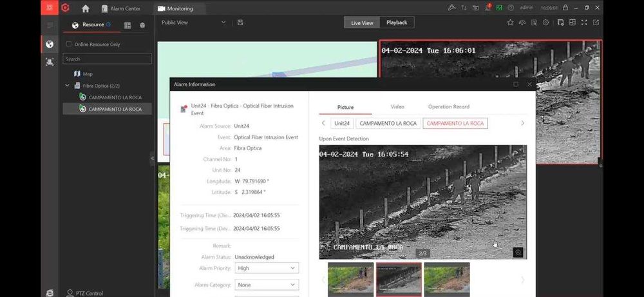Click the window record/capture toolbar icon
The image size is (644, 297).
click(x=561, y=23)
